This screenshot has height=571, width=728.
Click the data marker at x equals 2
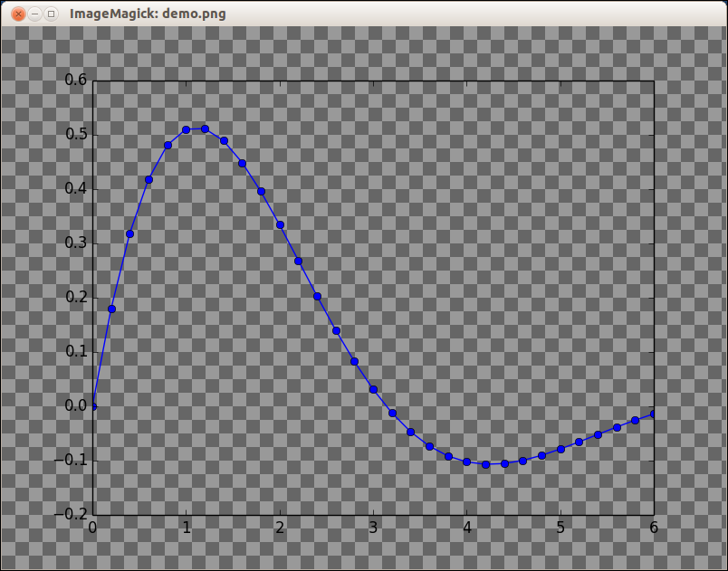pyautogui.click(x=280, y=225)
